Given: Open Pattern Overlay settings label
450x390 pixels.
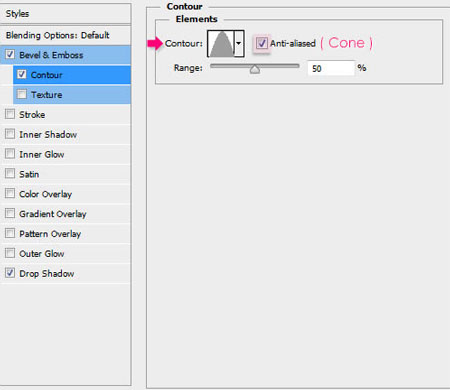Looking at the screenshot, I should click(x=50, y=234).
